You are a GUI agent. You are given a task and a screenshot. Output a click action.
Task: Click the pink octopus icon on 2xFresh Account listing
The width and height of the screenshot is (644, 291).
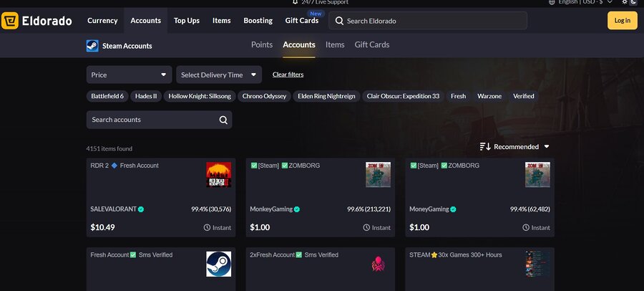378,263
